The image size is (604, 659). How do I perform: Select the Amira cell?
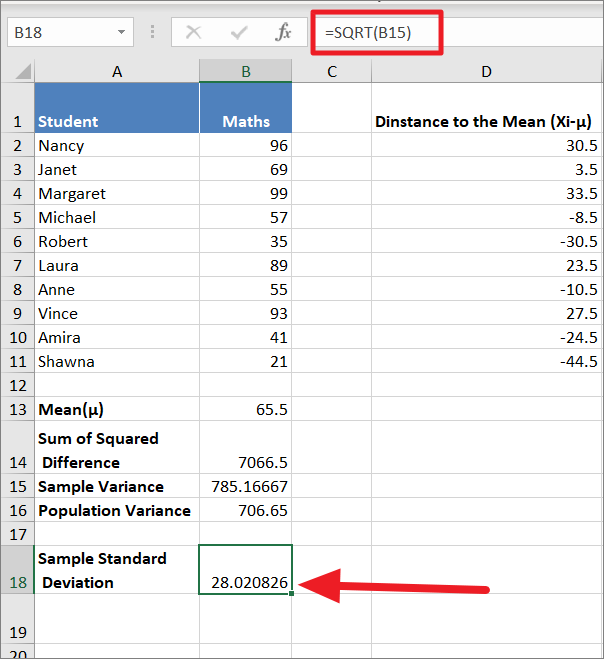click(117, 337)
